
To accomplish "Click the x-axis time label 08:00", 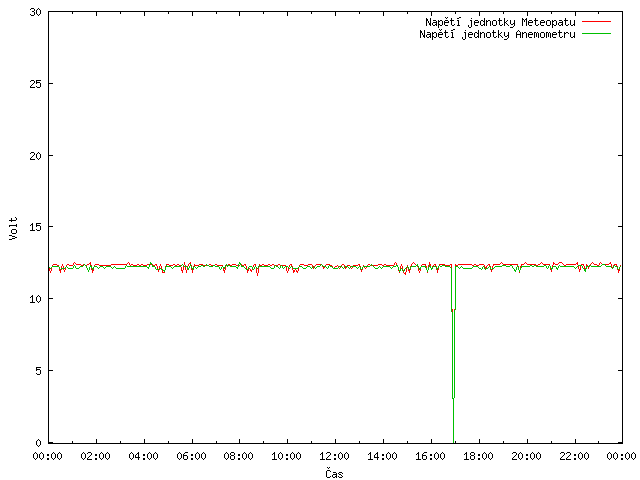I will 239,456.
